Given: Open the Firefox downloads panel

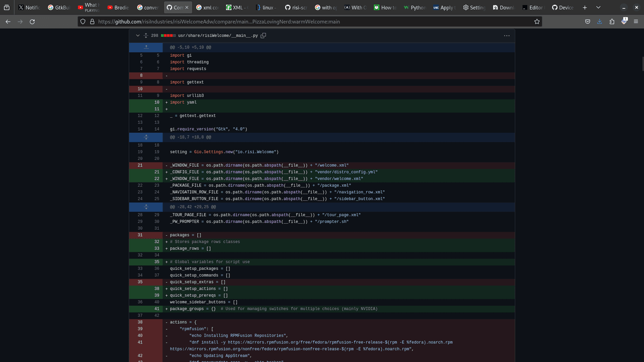Looking at the screenshot, I should 600,22.
